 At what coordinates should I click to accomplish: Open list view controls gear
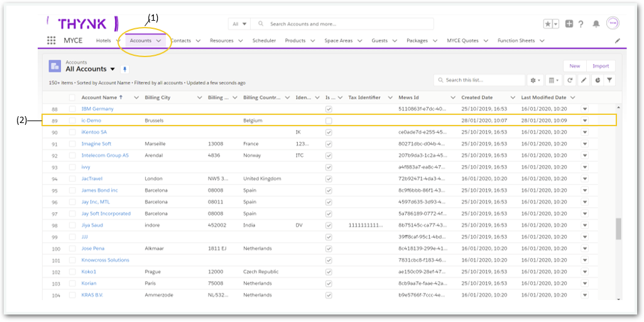tap(535, 80)
